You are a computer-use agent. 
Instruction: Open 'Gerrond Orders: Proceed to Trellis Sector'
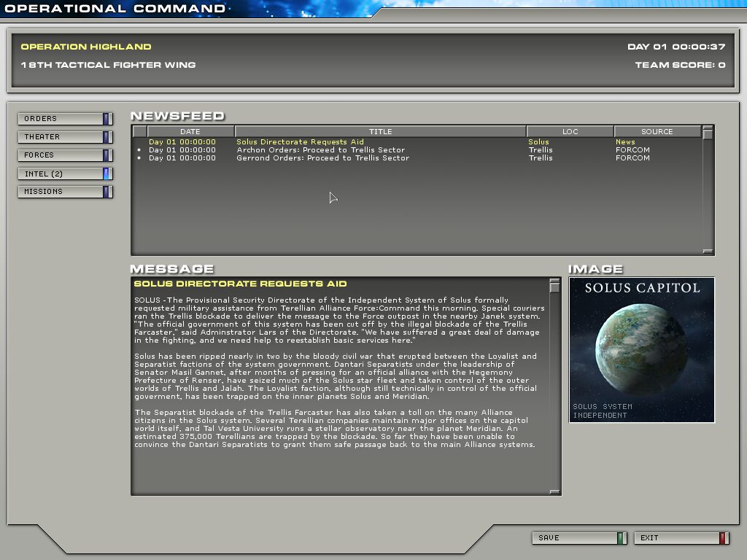coord(322,158)
